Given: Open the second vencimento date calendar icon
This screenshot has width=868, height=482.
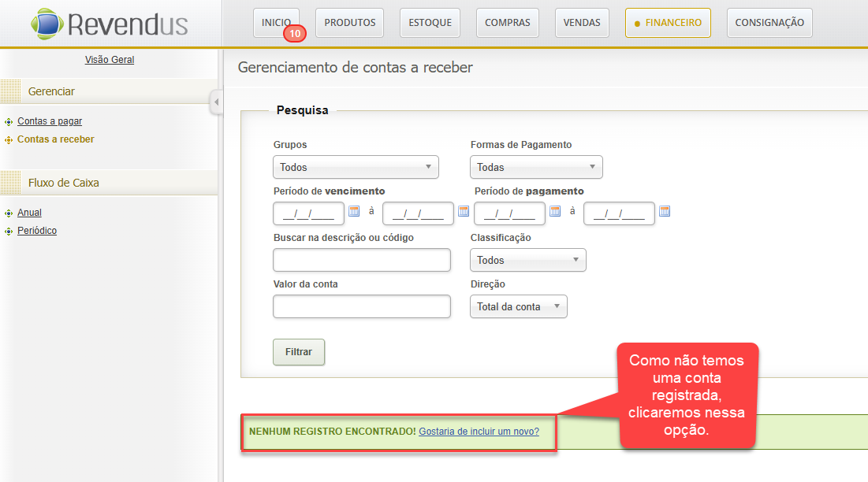Looking at the screenshot, I should click(464, 210).
